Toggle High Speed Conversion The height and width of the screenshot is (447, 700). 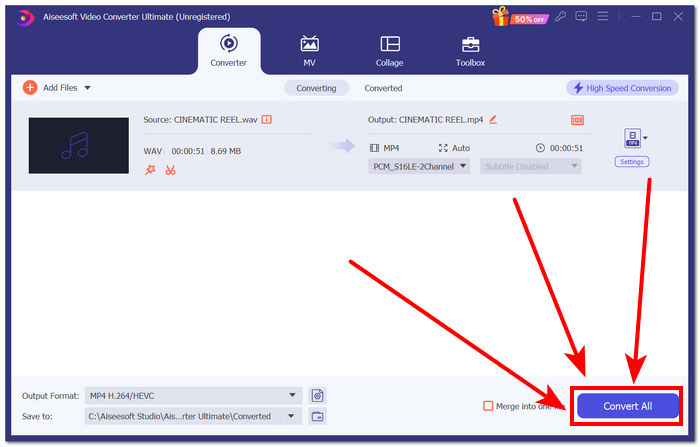click(622, 88)
